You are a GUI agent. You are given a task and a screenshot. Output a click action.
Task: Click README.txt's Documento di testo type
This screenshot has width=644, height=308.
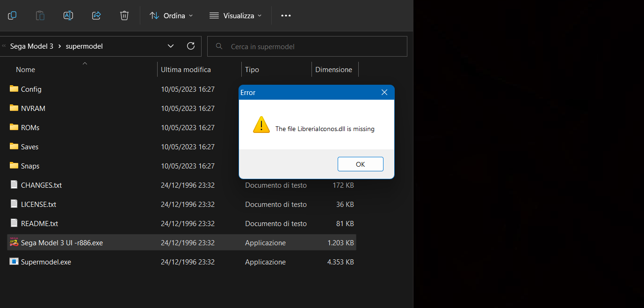[276, 223]
